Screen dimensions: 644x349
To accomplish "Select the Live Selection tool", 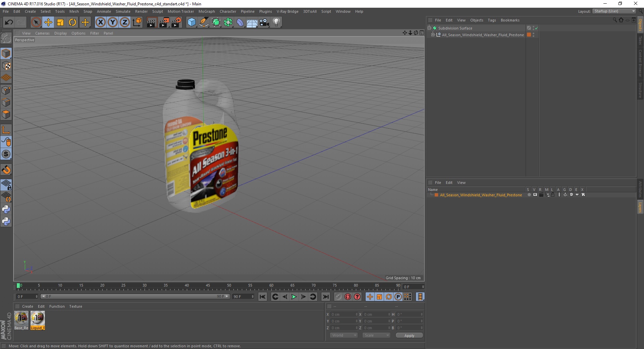I will 36,22.
